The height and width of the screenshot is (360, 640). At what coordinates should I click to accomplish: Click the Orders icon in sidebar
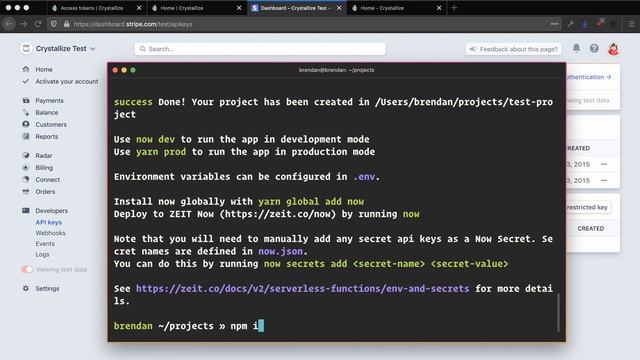pyautogui.click(x=26, y=191)
